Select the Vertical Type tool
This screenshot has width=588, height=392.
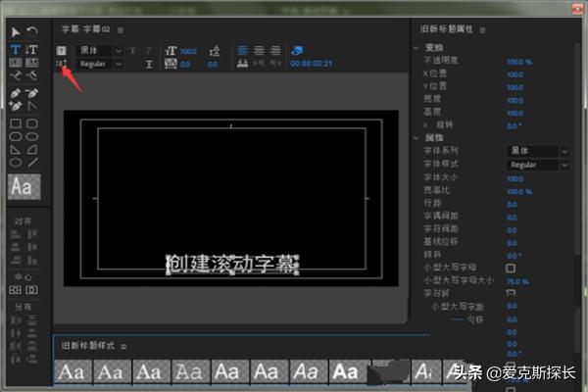32,49
